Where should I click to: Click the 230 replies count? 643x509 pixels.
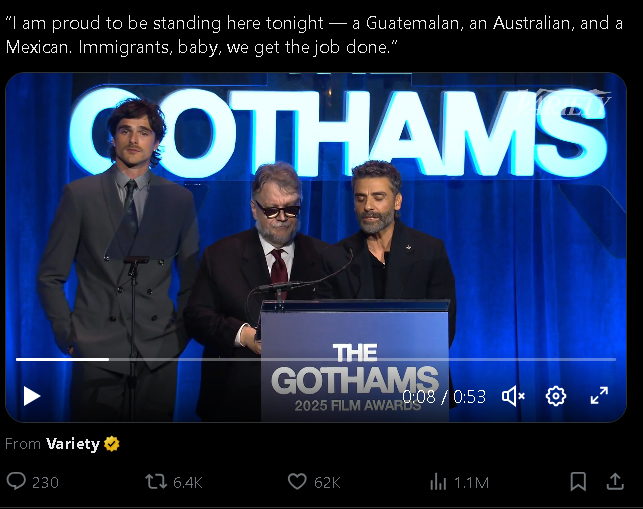(x=45, y=483)
